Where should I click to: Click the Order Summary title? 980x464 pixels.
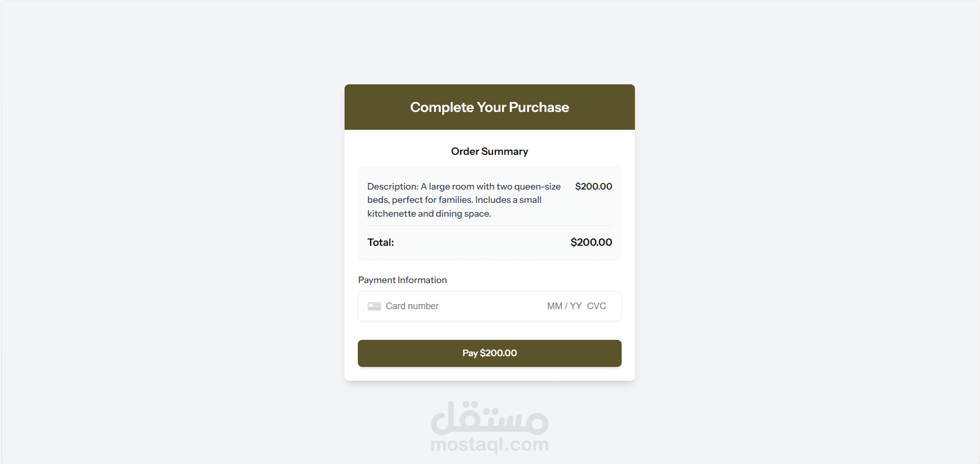pos(489,151)
